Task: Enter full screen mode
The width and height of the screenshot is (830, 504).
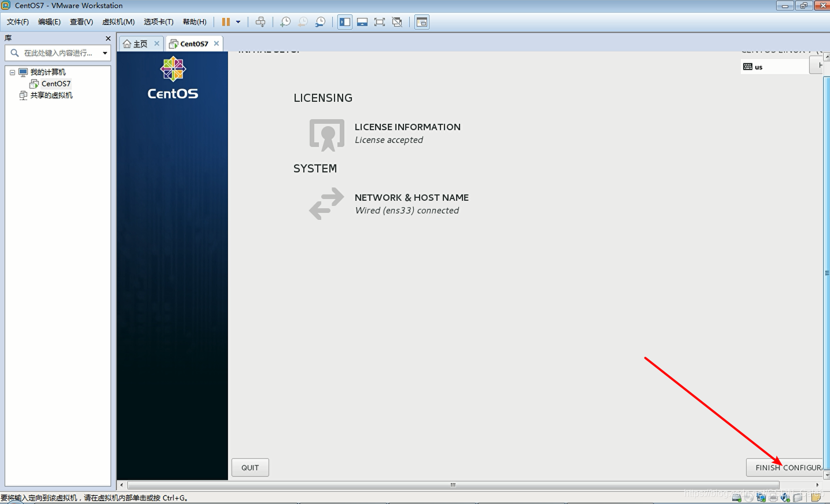Action: point(379,22)
